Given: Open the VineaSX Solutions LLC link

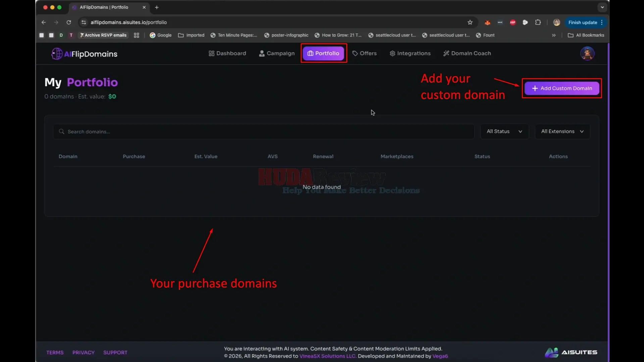Looking at the screenshot, I should (x=328, y=356).
